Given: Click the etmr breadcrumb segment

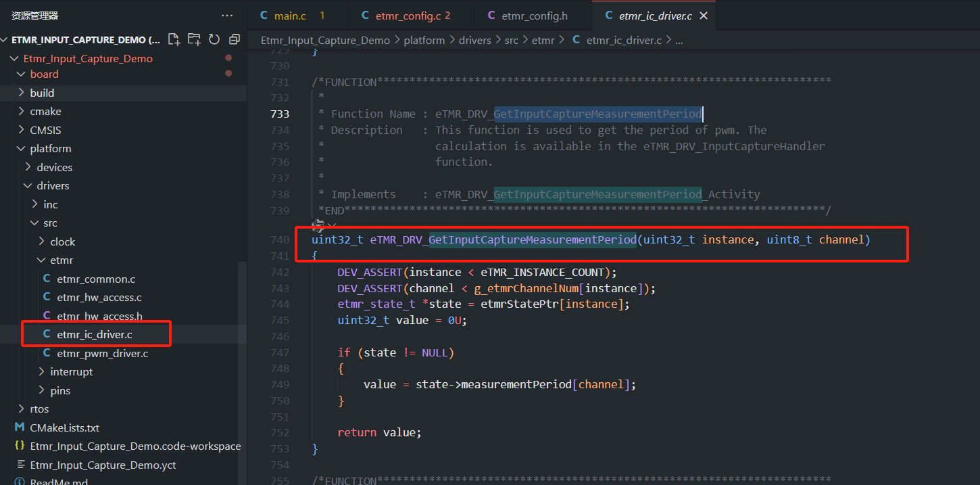Looking at the screenshot, I should click(543, 40).
